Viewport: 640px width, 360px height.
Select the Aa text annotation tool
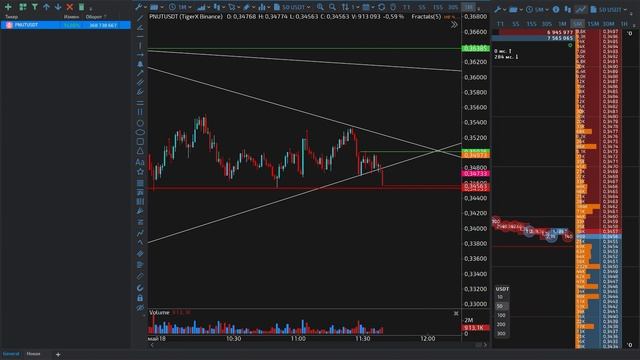tap(140, 162)
